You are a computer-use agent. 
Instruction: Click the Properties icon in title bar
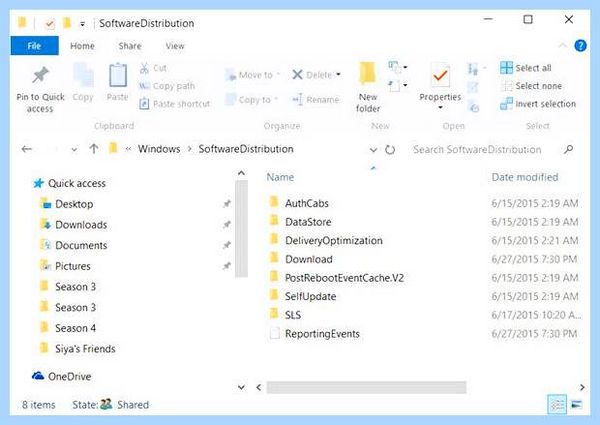(x=49, y=24)
